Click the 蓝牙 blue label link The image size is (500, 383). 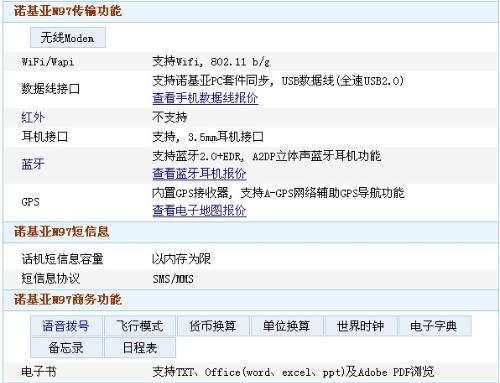pyautogui.click(x=33, y=164)
